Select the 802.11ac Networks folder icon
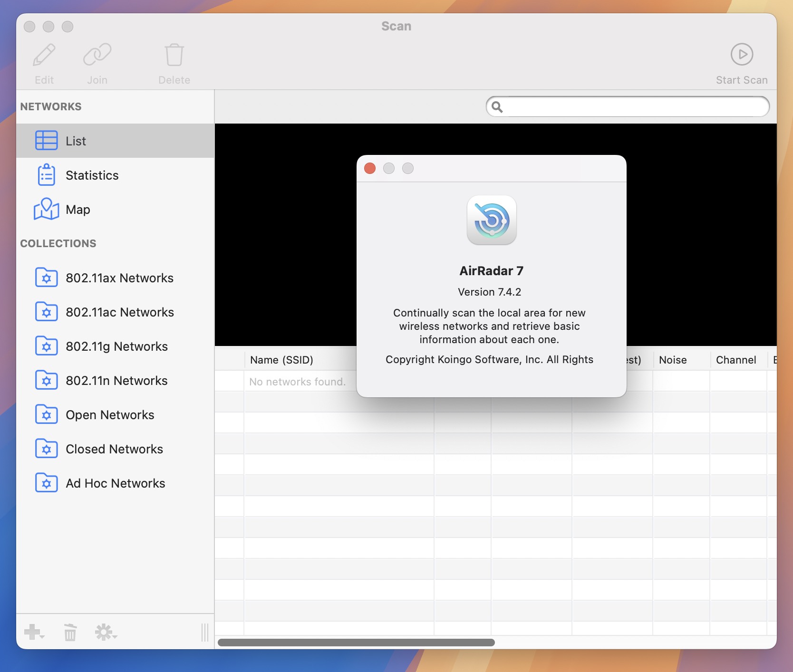This screenshot has height=672, width=793. point(47,312)
